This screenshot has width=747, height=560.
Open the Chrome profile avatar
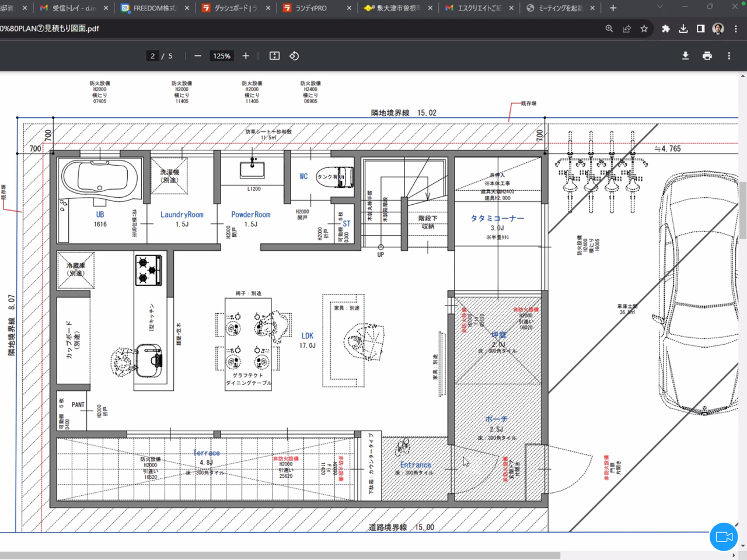pos(718,29)
